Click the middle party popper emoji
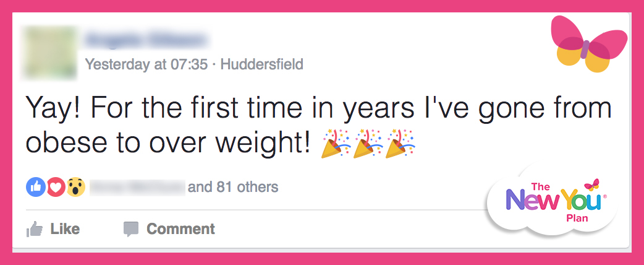 point(368,144)
